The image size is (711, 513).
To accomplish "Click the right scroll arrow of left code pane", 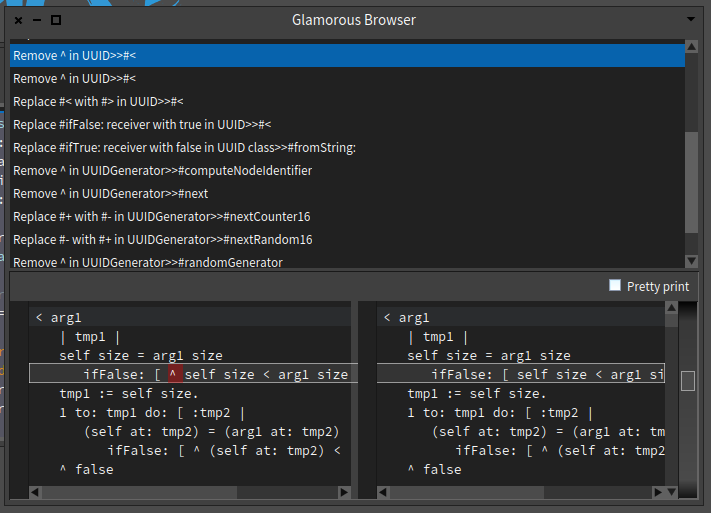I will click(344, 492).
